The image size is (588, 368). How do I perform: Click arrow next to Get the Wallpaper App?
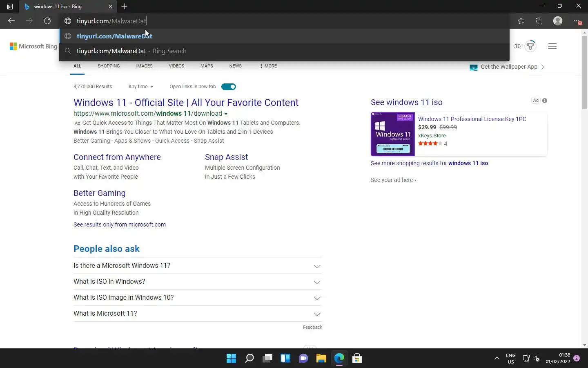(543, 67)
